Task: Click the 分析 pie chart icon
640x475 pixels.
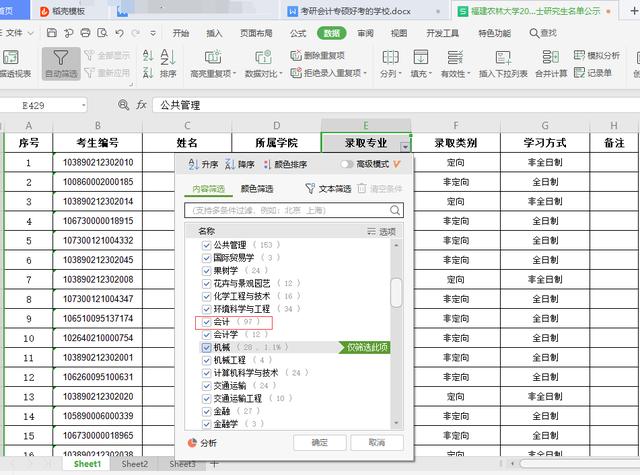Action: click(x=193, y=442)
